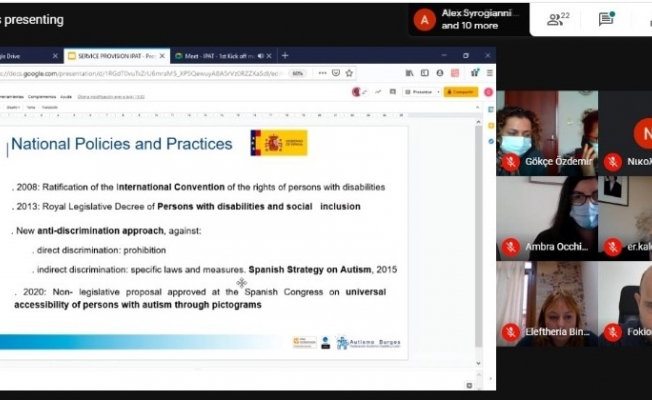
Task: Click the Presentar button
Action: coord(418,91)
